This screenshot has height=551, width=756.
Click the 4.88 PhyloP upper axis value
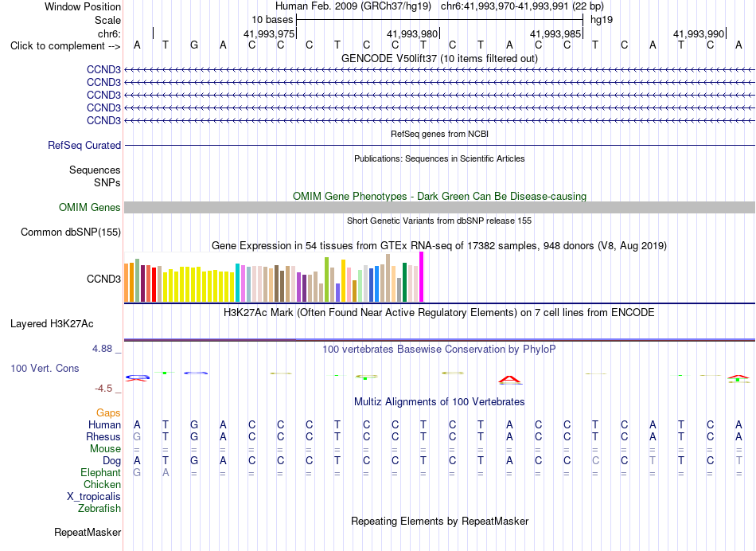click(x=102, y=348)
